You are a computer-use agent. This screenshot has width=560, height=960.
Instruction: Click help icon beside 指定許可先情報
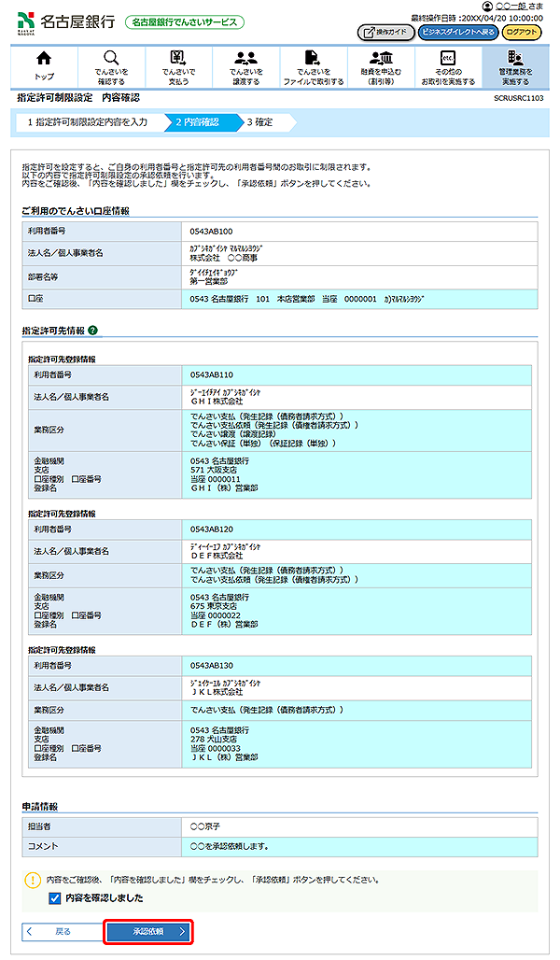click(93, 331)
